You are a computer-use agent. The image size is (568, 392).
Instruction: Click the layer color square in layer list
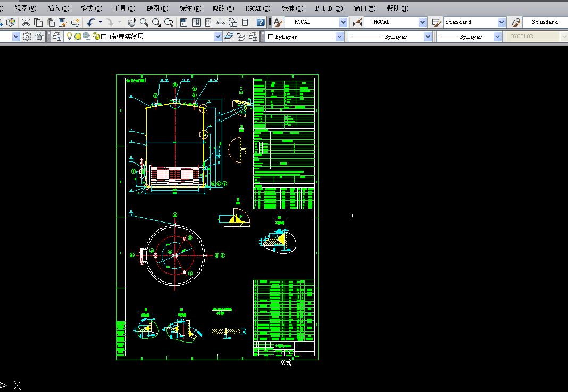coord(104,37)
